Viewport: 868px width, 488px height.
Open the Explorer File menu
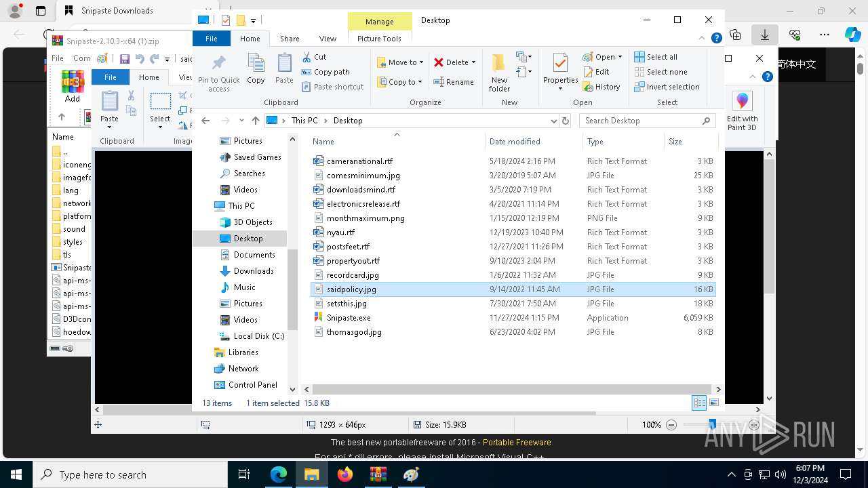(x=212, y=39)
